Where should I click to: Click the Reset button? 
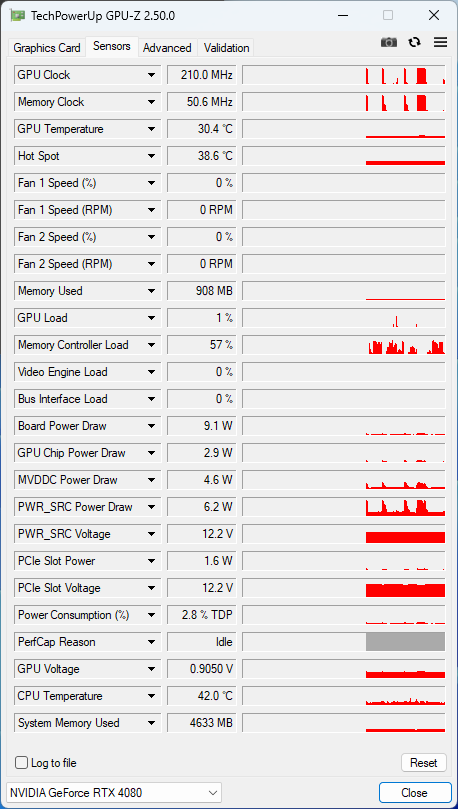pyautogui.click(x=423, y=763)
